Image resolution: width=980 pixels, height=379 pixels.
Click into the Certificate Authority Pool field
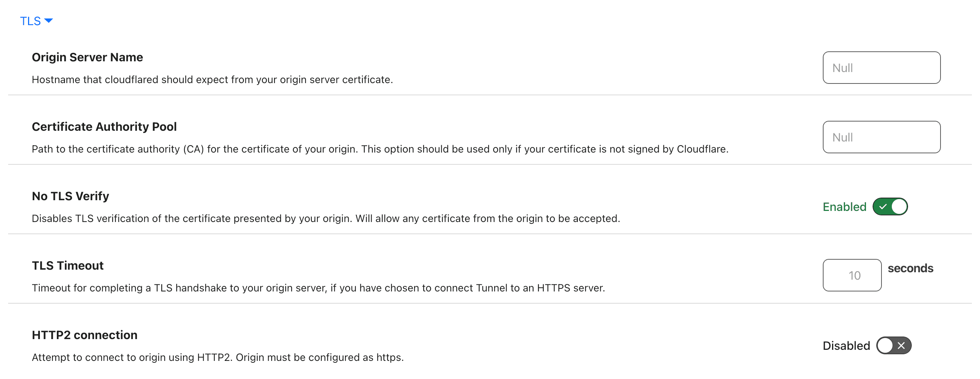(x=881, y=137)
